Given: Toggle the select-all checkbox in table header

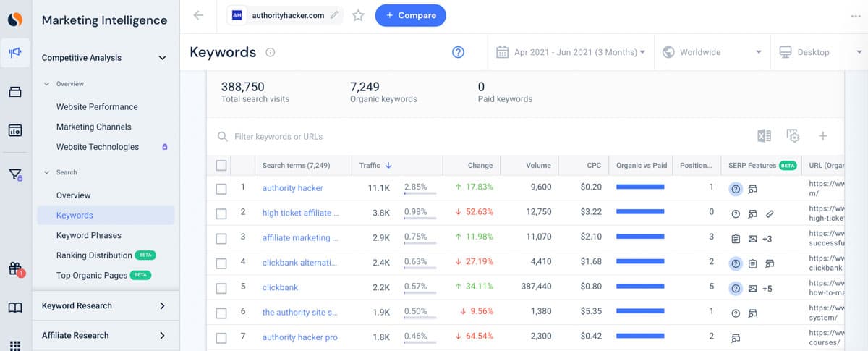Looking at the screenshot, I should [x=221, y=166].
